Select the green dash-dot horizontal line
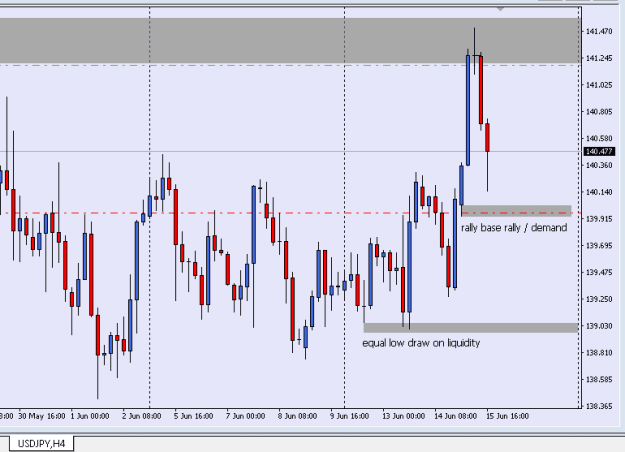 290,65
